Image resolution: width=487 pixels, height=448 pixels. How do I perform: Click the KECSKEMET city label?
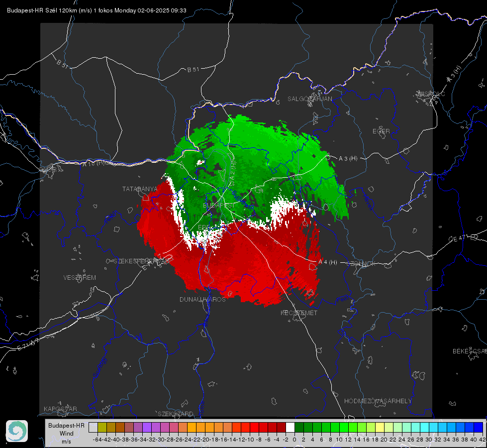coord(299,313)
